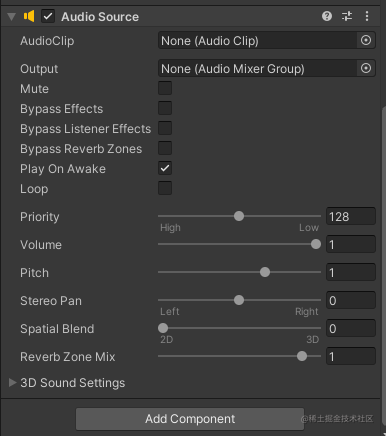Screen dimensions: 386x436
Task: Open Audio Source three-dot context menu
Action: [x=367, y=16]
